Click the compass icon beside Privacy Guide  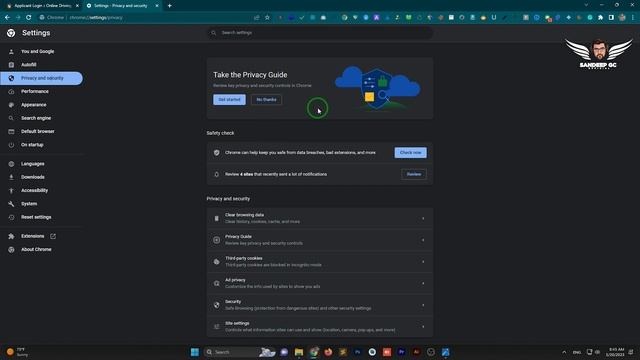tap(217, 240)
